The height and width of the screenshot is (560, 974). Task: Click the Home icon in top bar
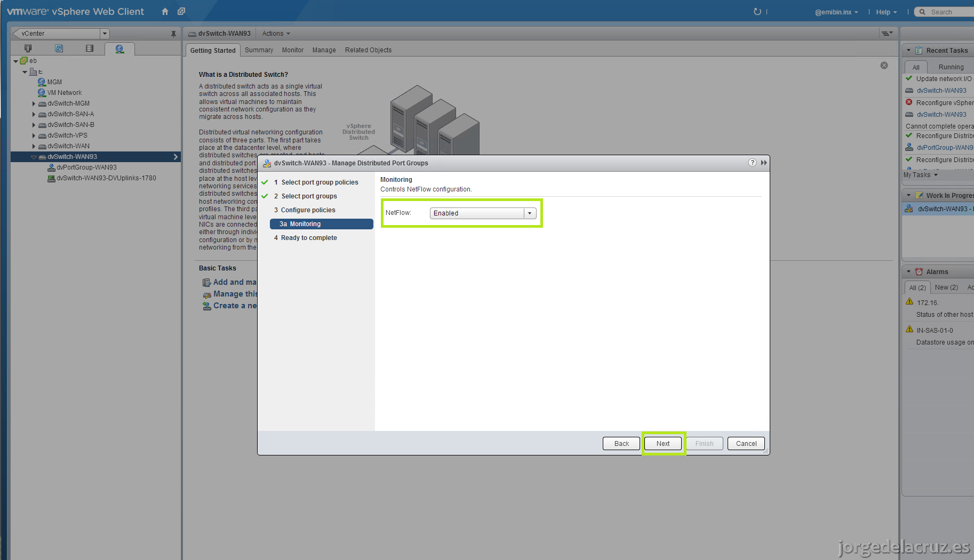165,11
